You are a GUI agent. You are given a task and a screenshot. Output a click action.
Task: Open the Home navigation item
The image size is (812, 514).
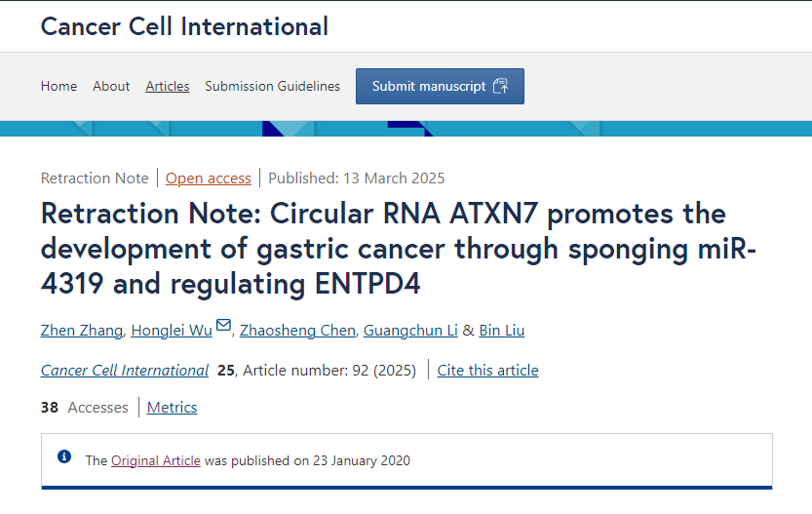pos(59,86)
